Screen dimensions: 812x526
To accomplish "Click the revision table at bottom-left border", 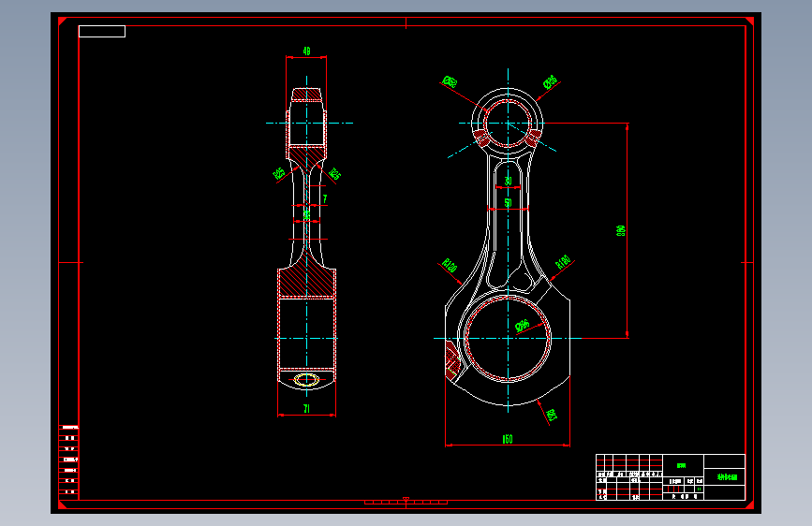I will point(68,460).
